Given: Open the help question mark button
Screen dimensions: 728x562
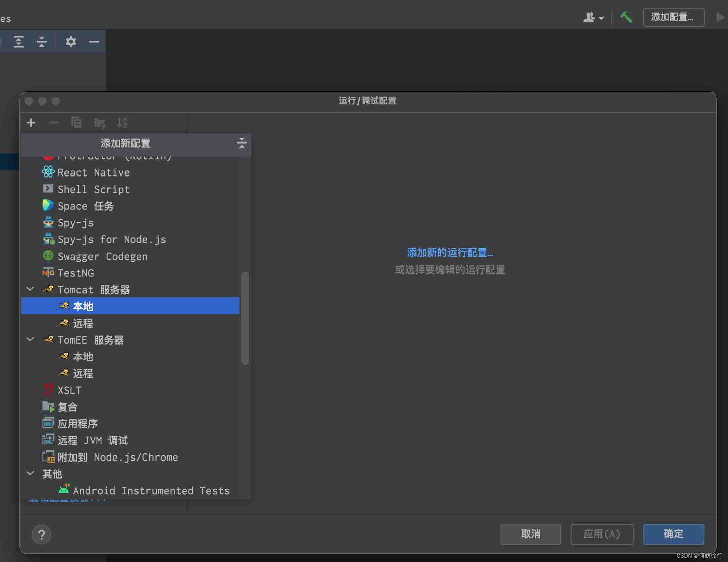Looking at the screenshot, I should coord(42,535).
